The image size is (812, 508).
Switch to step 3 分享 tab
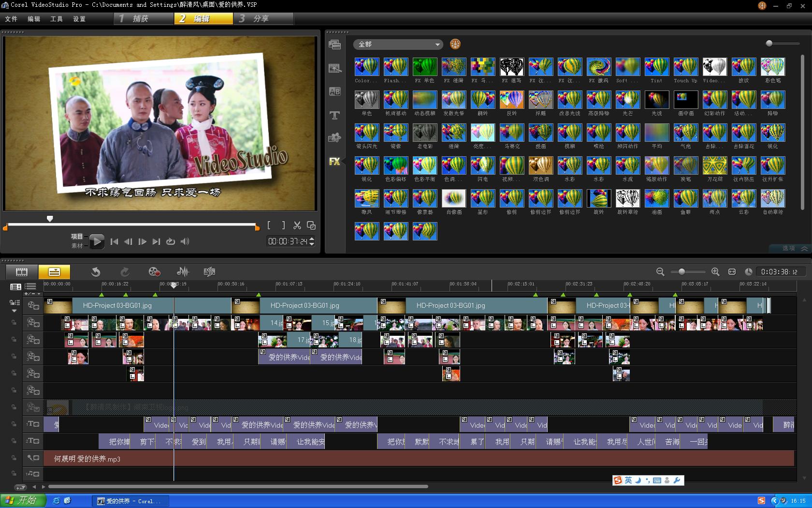click(263, 18)
